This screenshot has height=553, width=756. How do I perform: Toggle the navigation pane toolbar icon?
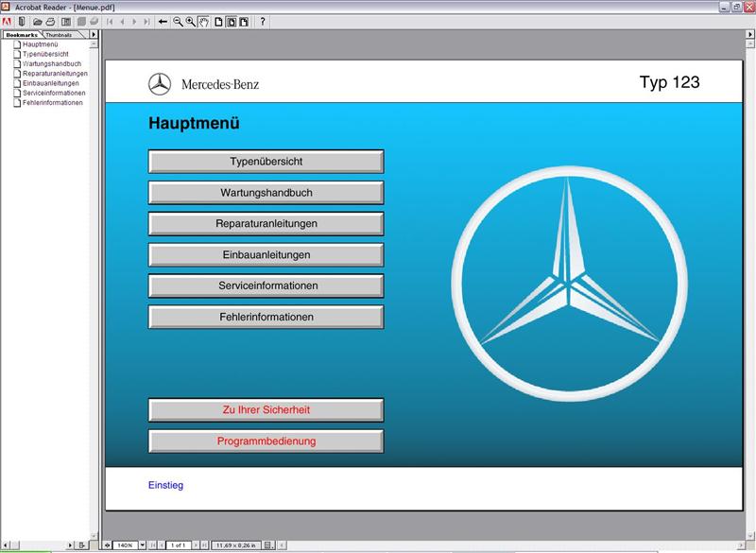[x=66, y=22]
